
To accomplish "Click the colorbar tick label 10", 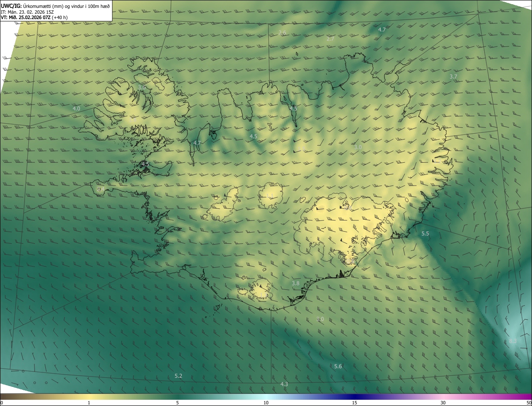I will click(266, 403).
